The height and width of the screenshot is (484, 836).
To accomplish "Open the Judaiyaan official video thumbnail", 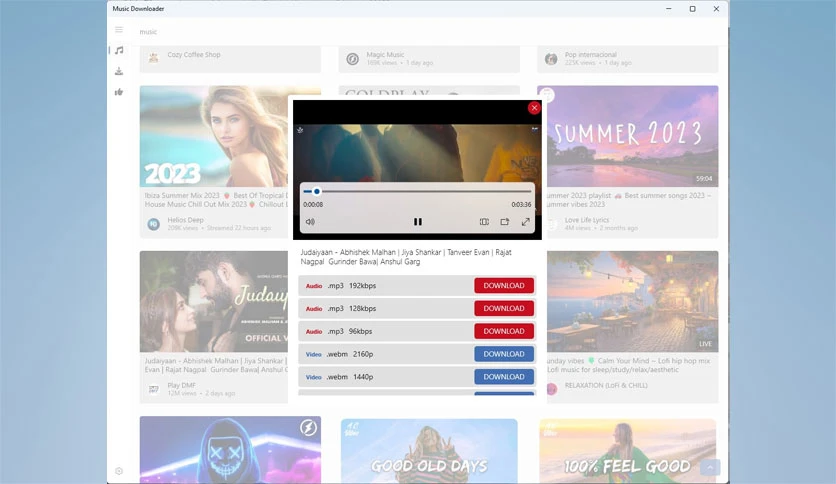I will pyautogui.click(x=214, y=302).
